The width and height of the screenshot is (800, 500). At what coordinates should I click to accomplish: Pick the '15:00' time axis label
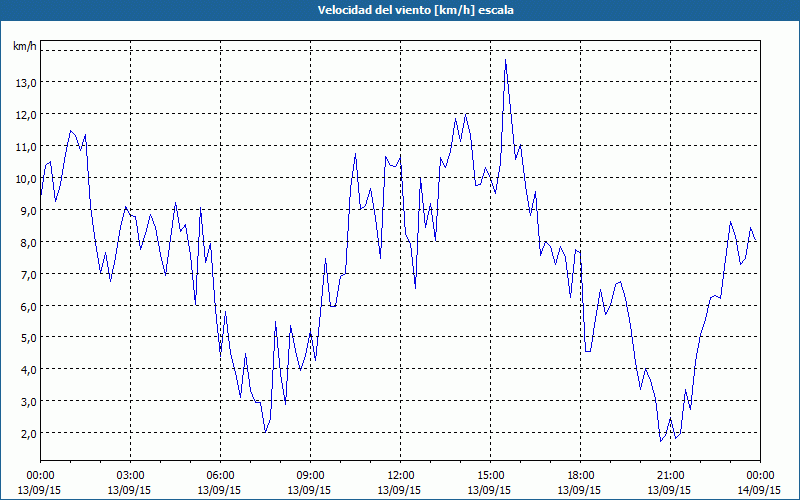[x=490, y=476]
